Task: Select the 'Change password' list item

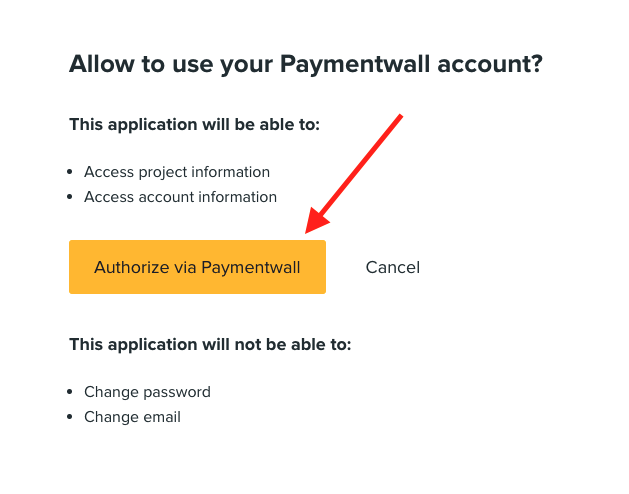Action: (147, 392)
